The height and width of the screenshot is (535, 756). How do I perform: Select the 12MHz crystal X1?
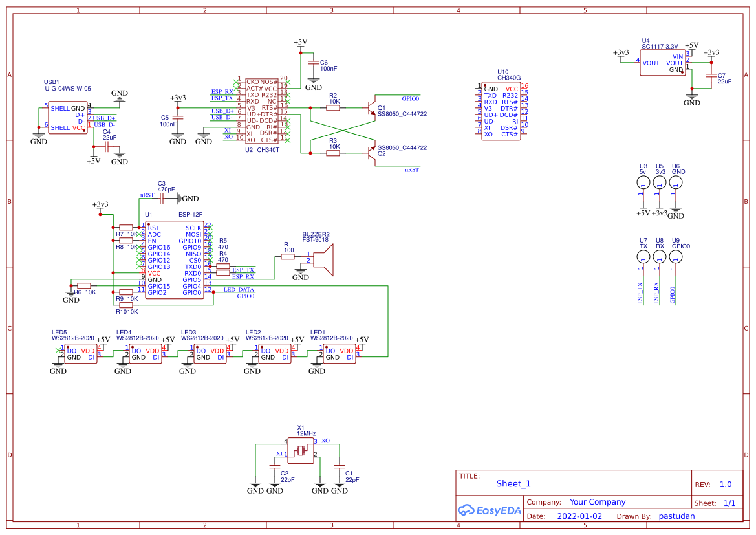(301, 450)
